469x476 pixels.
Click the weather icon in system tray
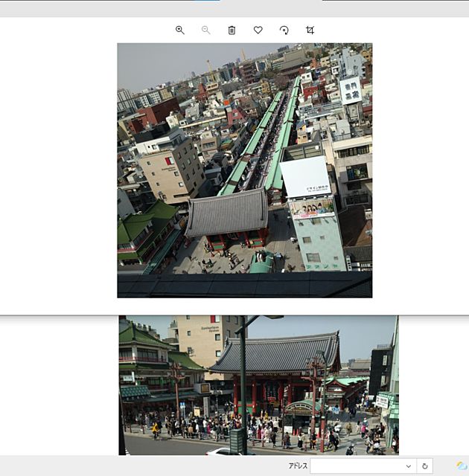(x=461, y=466)
